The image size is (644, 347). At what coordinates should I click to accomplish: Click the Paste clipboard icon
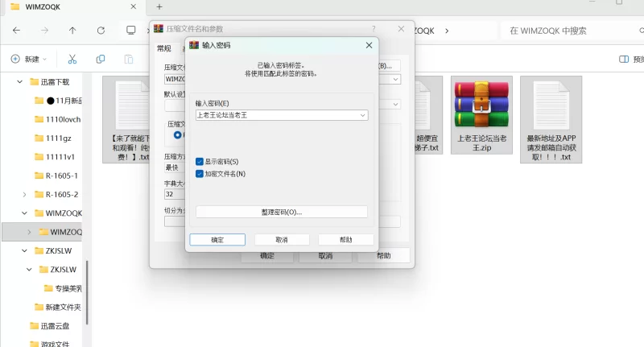[129, 59]
